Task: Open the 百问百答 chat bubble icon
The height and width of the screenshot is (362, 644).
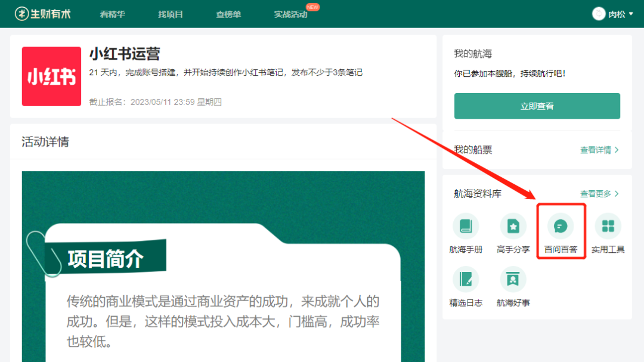Action: click(561, 226)
